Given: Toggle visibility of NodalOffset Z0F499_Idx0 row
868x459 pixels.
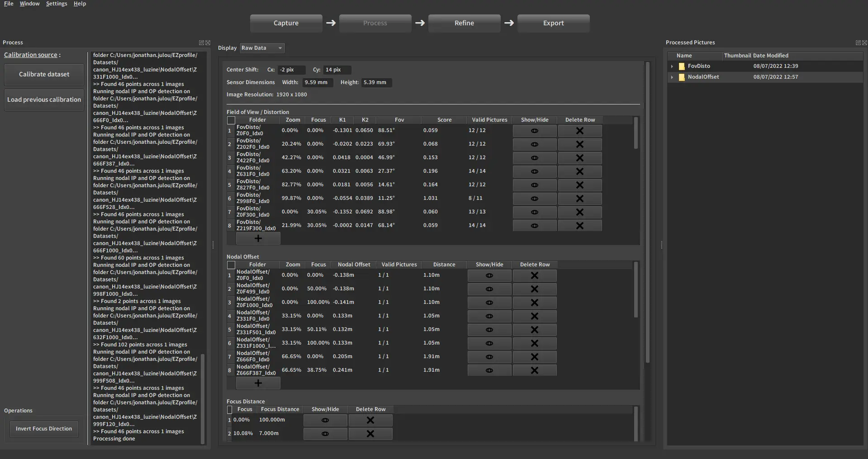Looking at the screenshot, I should pos(489,289).
